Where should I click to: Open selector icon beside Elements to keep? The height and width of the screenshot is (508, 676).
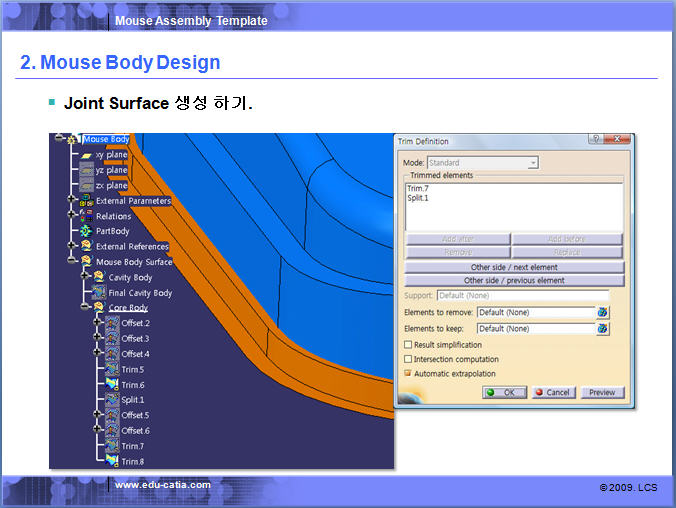(x=603, y=328)
